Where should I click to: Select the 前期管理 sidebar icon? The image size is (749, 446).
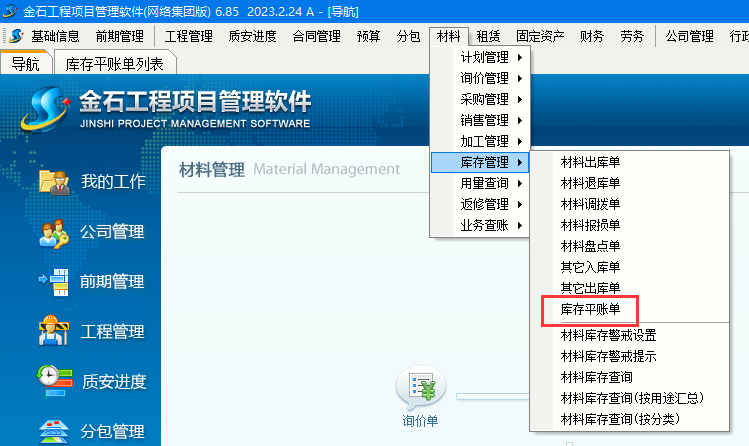pos(53,282)
